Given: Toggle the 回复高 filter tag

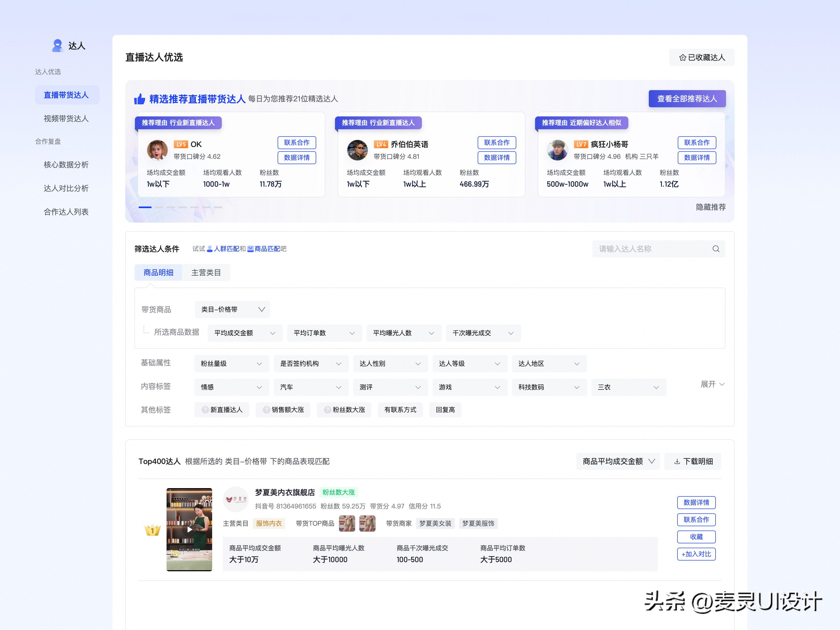Looking at the screenshot, I should coord(445,410).
